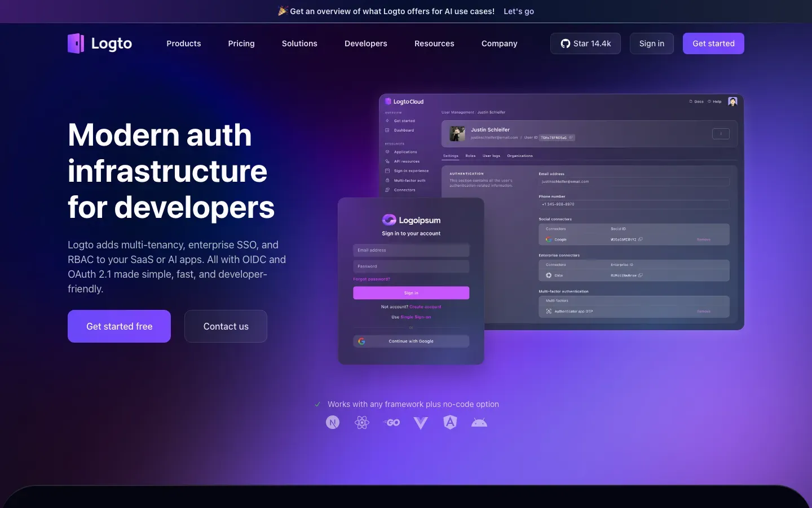
Task: Click the Next.js framework icon
Action: pos(333,422)
